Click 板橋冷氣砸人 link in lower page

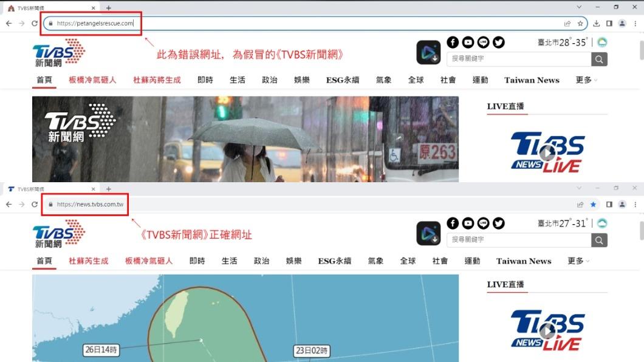pos(149,261)
